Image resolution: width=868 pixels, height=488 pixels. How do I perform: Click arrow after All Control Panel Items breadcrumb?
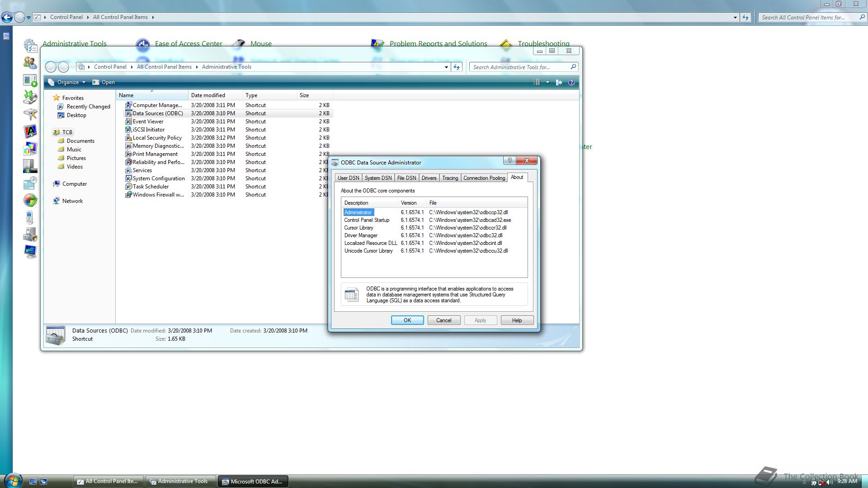pyautogui.click(x=197, y=67)
